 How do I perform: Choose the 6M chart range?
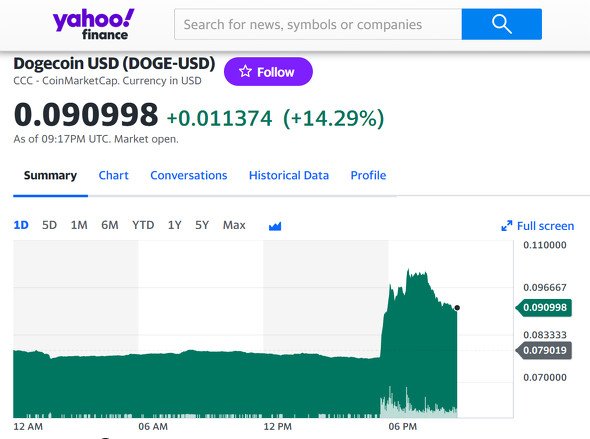tap(109, 225)
